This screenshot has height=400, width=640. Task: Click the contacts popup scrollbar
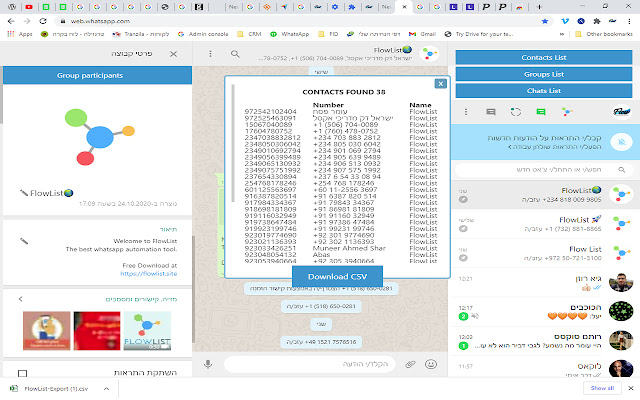[x=233, y=143]
